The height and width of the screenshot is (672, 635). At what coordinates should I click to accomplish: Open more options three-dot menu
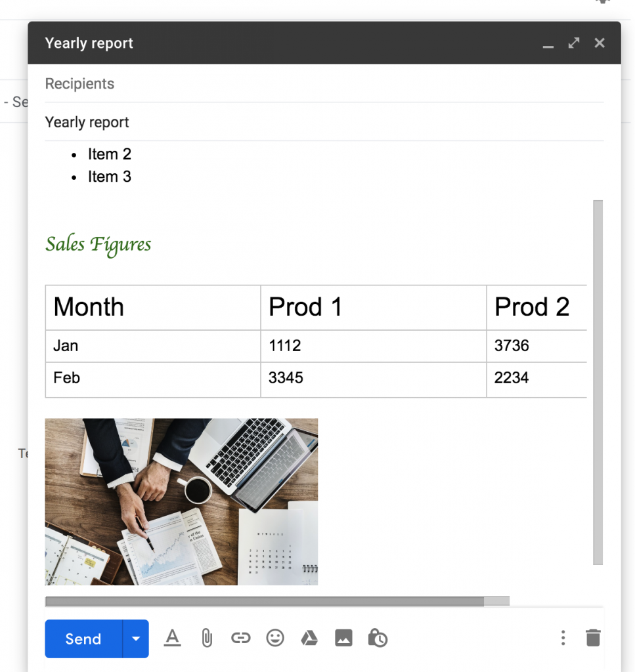(x=563, y=638)
